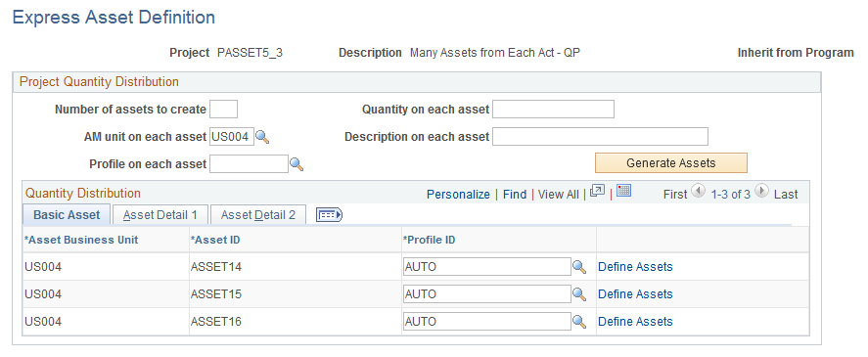
Task: Open Define Assets for ASSET16
Action: (x=635, y=322)
